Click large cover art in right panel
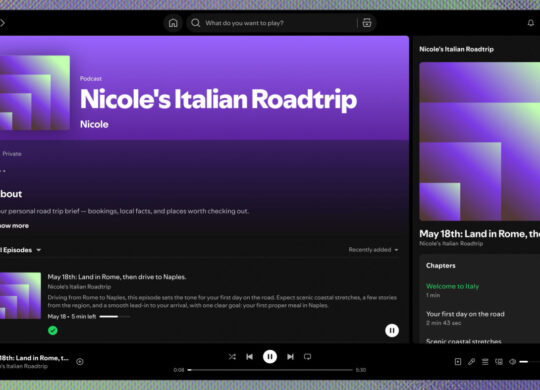The image size is (540, 390). pyautogui.click(x=479, y=141)
